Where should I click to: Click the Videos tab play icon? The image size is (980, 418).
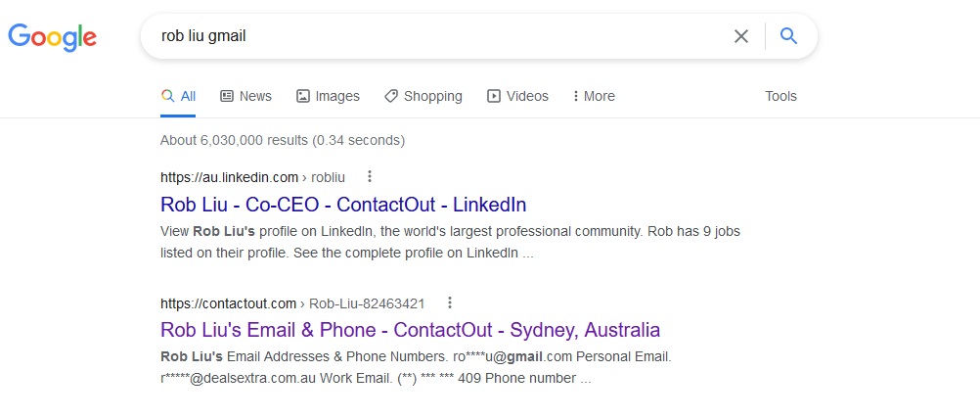pos(494,96)
